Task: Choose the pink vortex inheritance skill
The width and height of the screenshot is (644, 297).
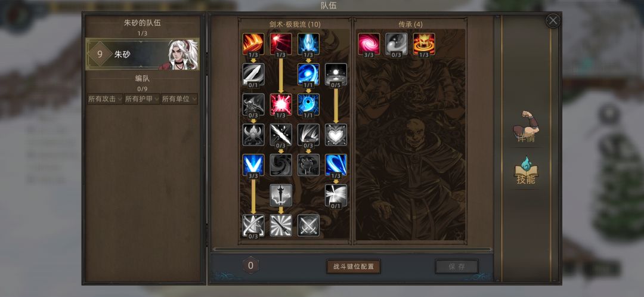Action: 369,44
